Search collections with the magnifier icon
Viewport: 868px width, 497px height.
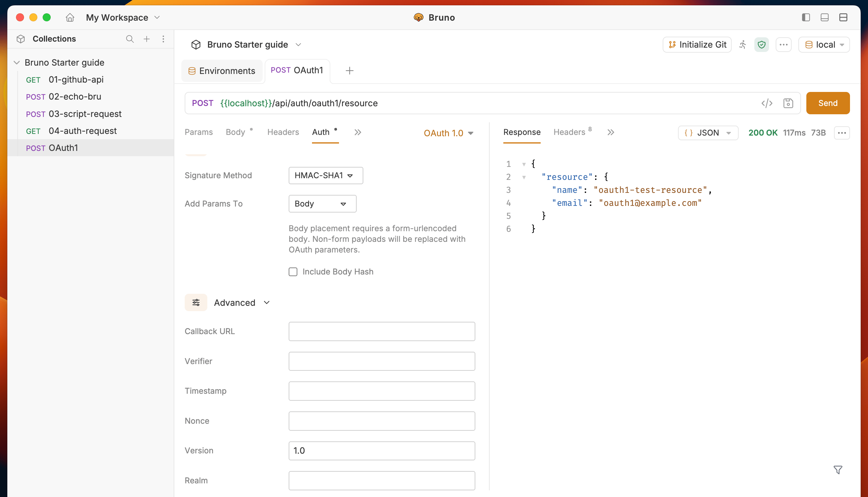pyautogui.click(x=130, y=39)
